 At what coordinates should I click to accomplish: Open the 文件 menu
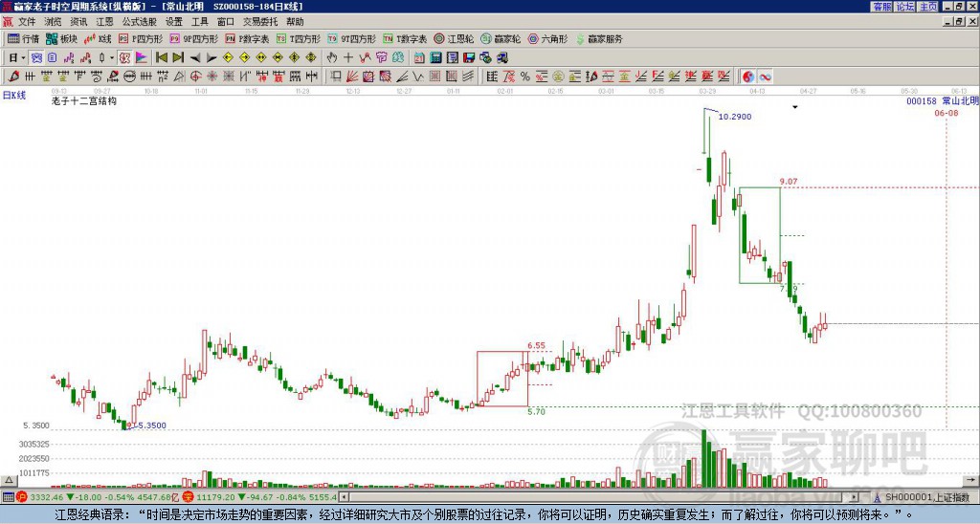tap(27, 22)
